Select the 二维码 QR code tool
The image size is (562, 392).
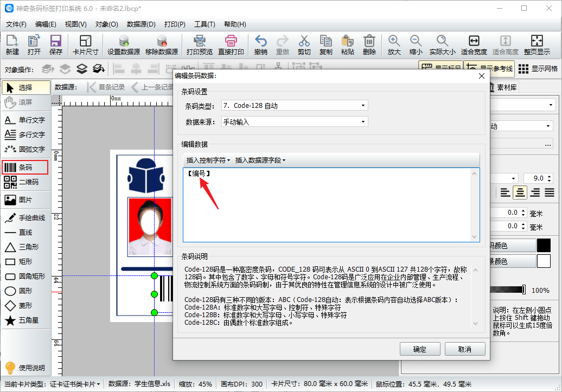tap(25, 182)
